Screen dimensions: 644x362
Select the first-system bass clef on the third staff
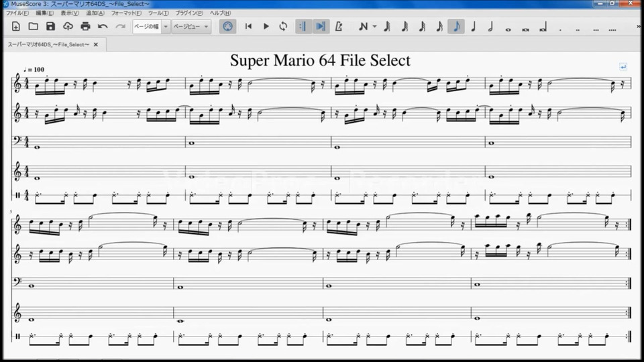tap(17, 141)
